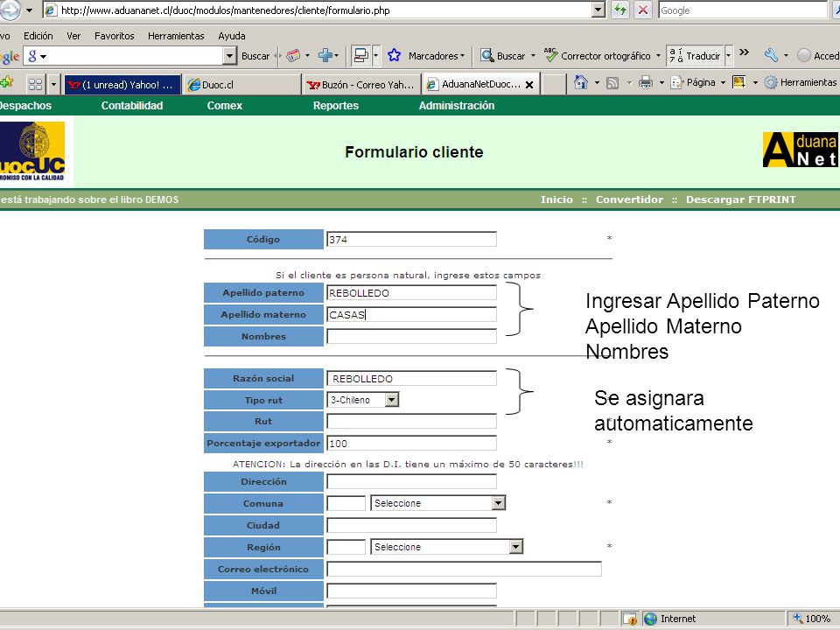Click the Duoc UC logo
The width and height of the screenshot is (840, 630).
pos(32,151)
